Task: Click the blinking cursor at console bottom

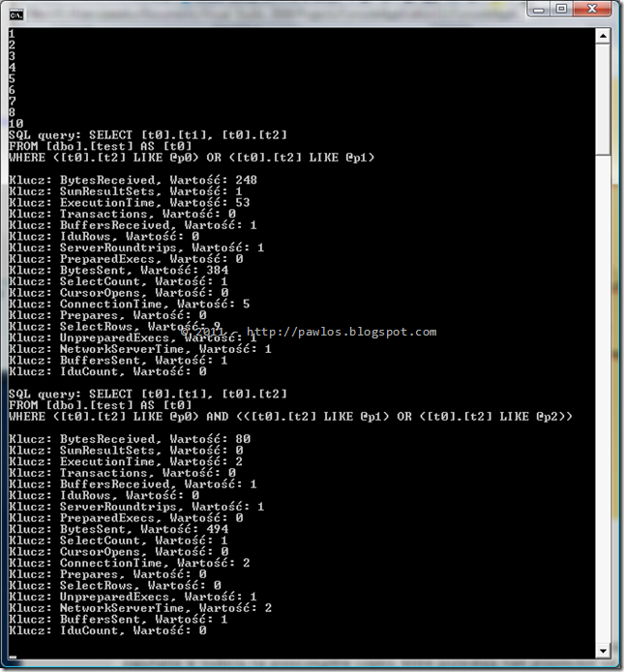Action: click(13, 657)
